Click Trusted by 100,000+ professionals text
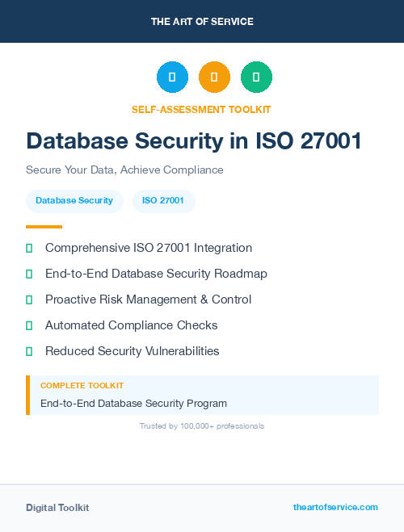The width and height of the screenshot is (404, 532). (202, 426)
